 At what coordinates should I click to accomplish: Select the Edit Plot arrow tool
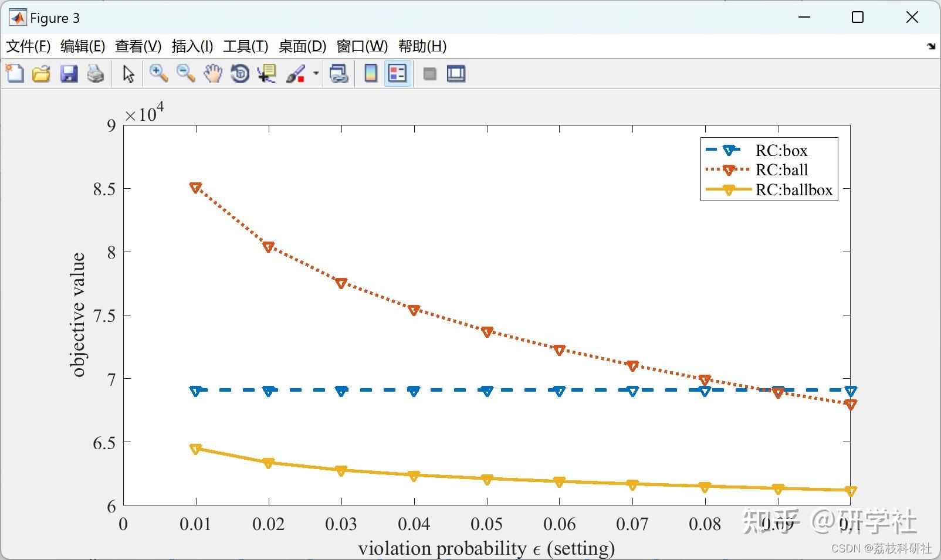coord(128,74)
